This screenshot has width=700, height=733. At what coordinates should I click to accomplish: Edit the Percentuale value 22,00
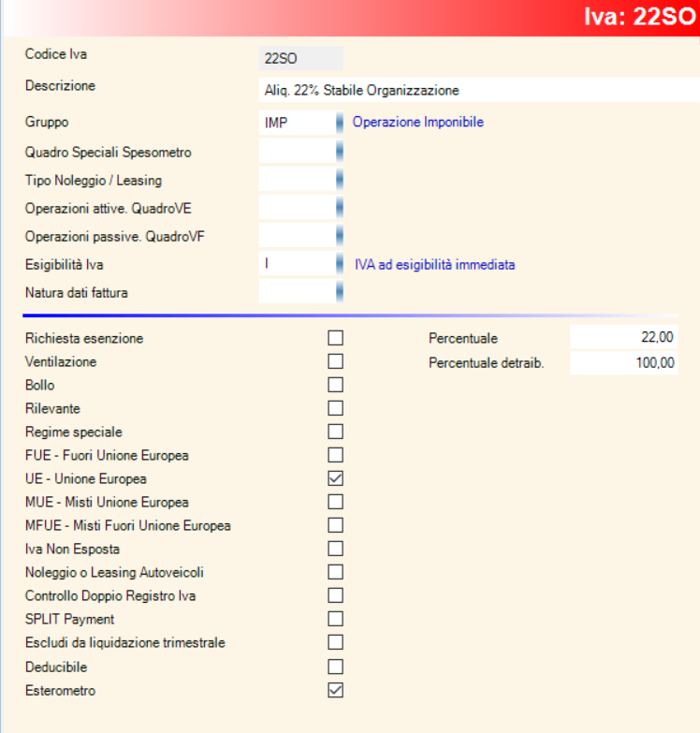pos(624,337)
